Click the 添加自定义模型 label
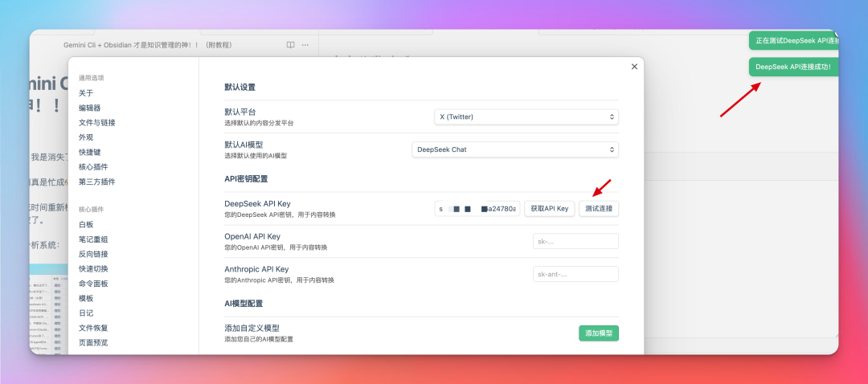868x384 pixels. [252, 328]
